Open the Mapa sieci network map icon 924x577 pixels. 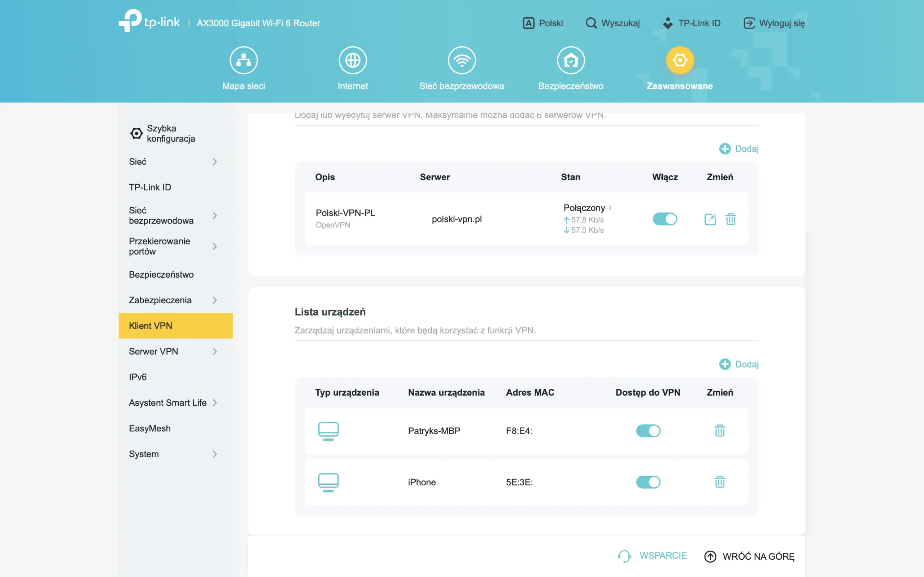point(244,60)
